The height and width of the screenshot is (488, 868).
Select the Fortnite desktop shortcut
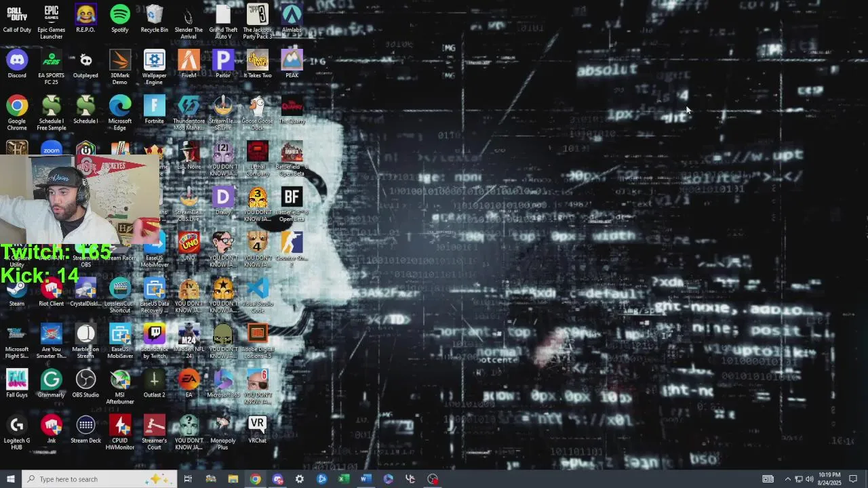click(155, 110)
